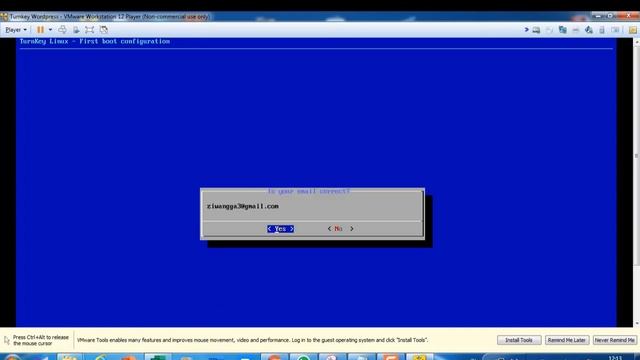640x360 pixels.
Task: Open the Player menu
Action: click(16, 30)
